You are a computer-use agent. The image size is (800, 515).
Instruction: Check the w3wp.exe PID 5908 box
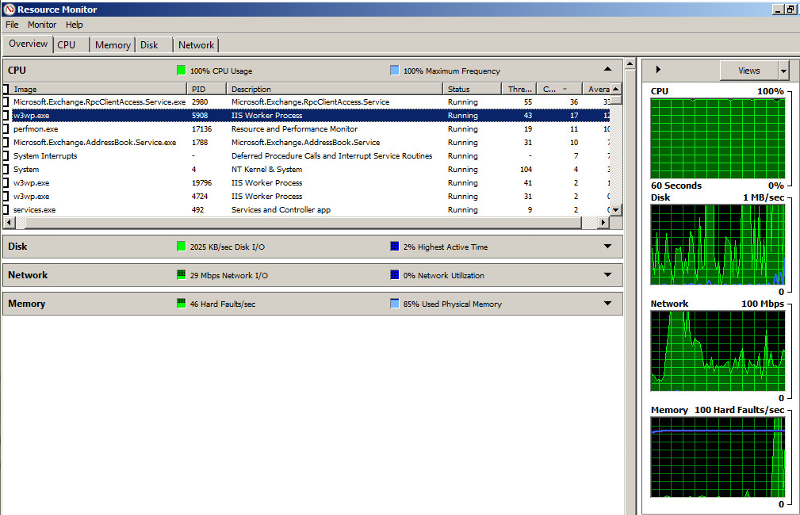[6, 115]
